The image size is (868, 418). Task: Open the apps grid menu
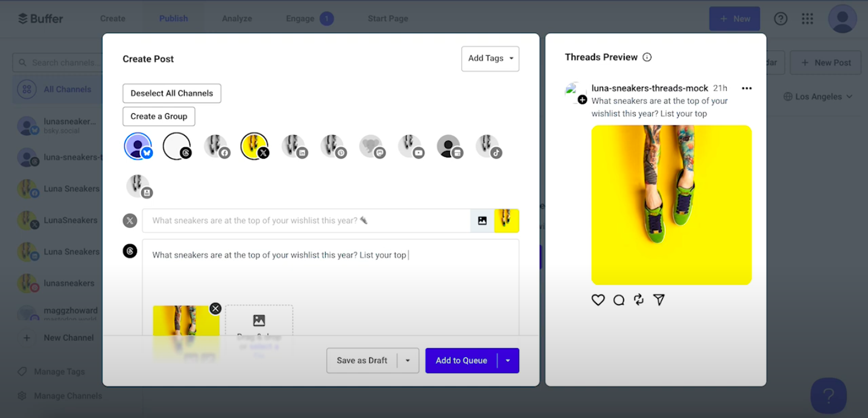click(807, 19)
